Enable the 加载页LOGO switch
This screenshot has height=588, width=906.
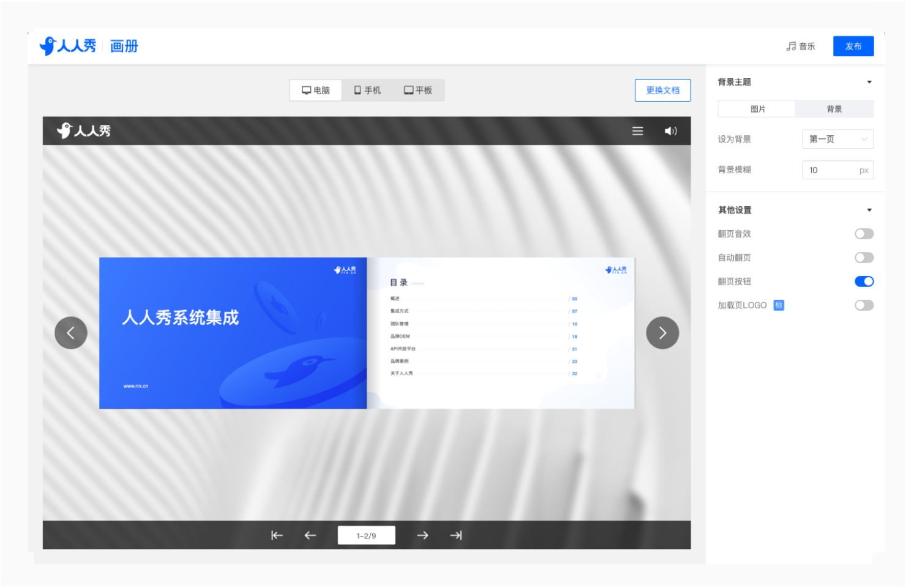click(864, 305)
